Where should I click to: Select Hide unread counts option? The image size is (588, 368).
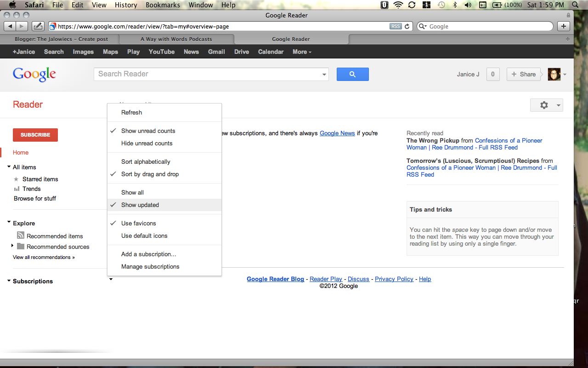pyautogui.click(x=164, y=143)
